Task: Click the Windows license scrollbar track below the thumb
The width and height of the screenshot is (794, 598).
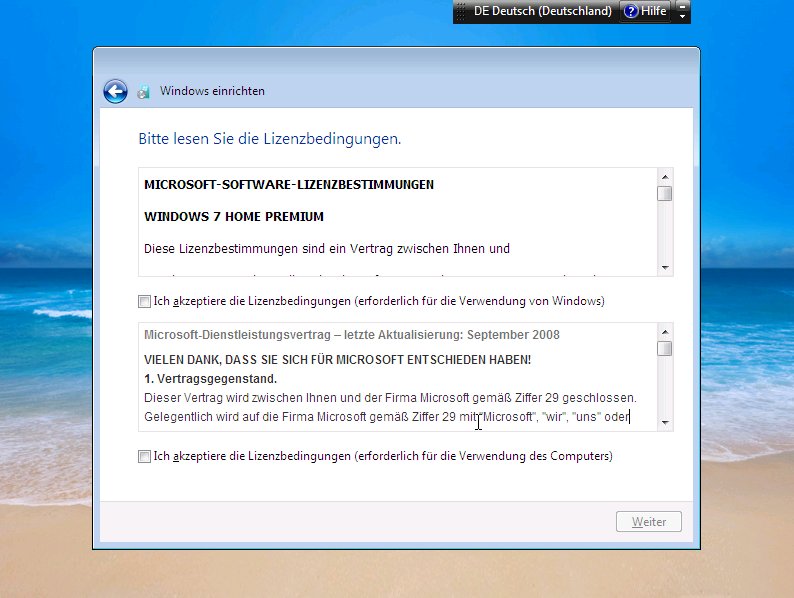Action: click(664, 235)
